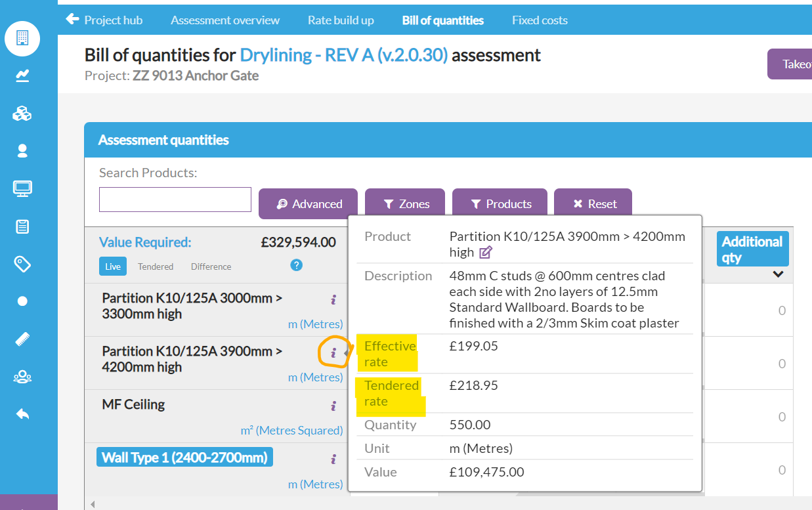Viewport: 812px width, 510px height.
Task: Click the ruler icon in the sidebar
Action: (22, 339)
